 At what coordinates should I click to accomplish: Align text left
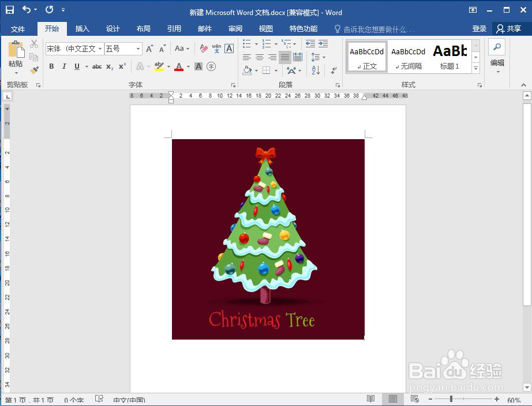click(247, 57)
